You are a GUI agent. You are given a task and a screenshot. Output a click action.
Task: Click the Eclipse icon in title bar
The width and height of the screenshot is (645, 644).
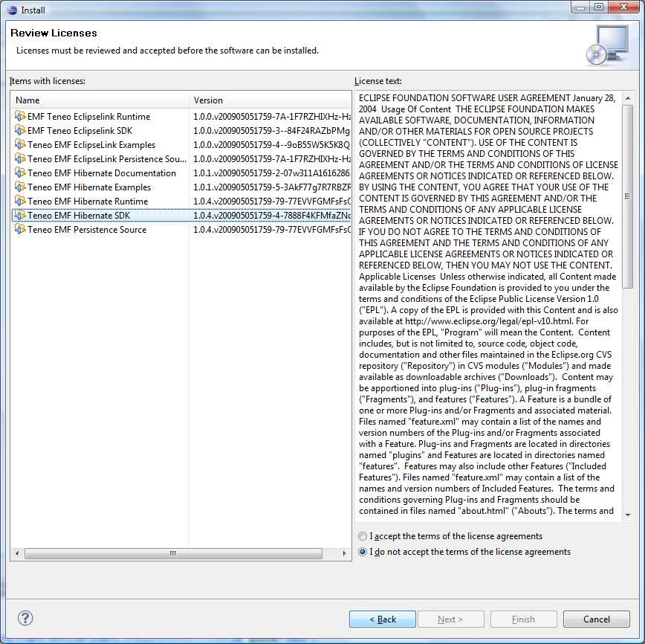tap(13, 10)
